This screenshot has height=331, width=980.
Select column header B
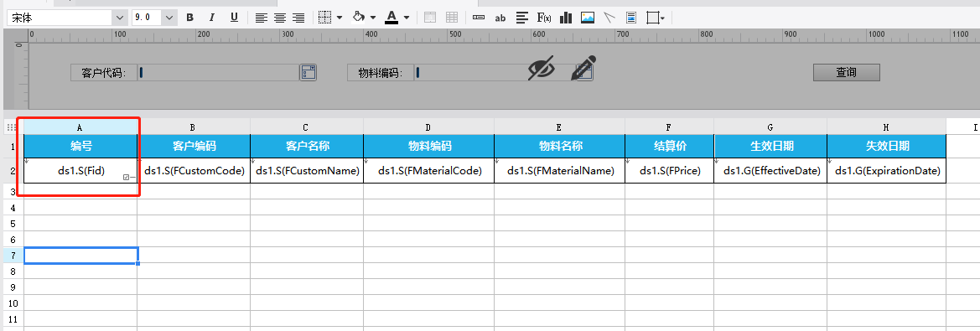(x=193, y=127)
